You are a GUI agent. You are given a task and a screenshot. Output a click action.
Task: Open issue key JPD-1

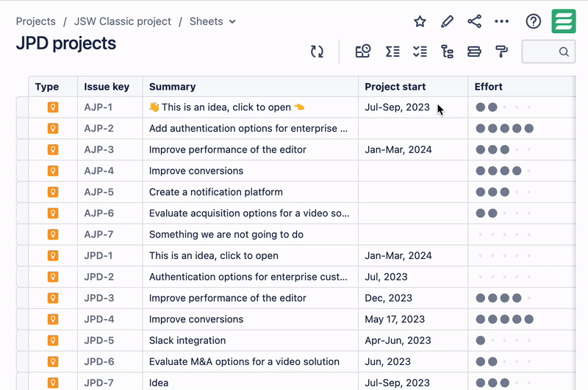(x=98, y=255)
